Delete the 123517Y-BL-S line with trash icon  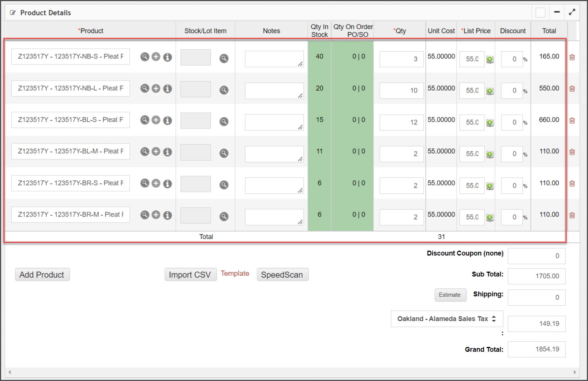click(x=572, y=121)
